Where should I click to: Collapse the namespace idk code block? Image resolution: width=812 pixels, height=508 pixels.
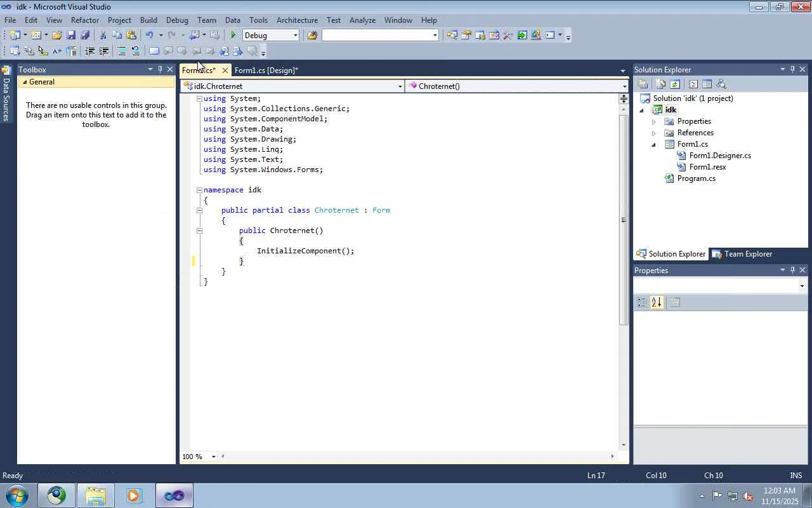(199, 190)
